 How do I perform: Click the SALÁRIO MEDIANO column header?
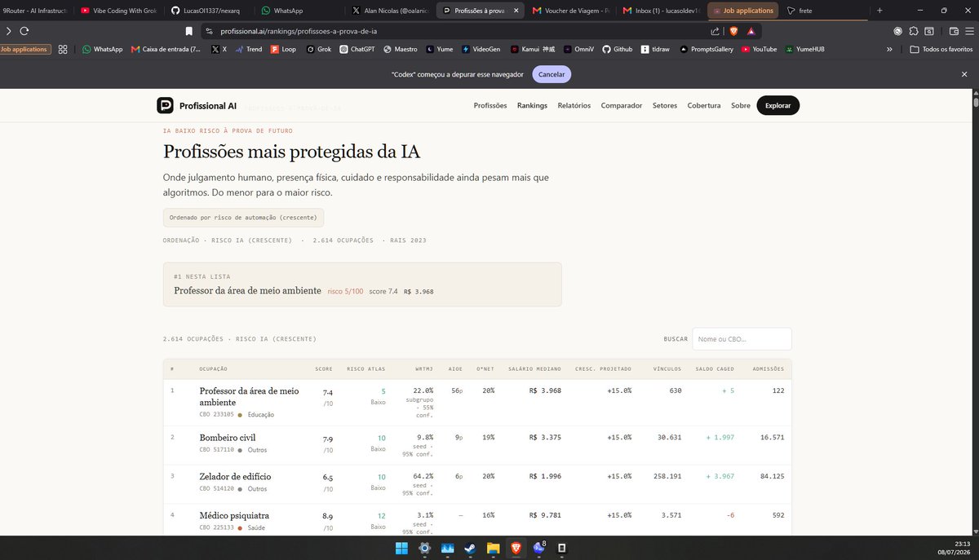[534, 369]
